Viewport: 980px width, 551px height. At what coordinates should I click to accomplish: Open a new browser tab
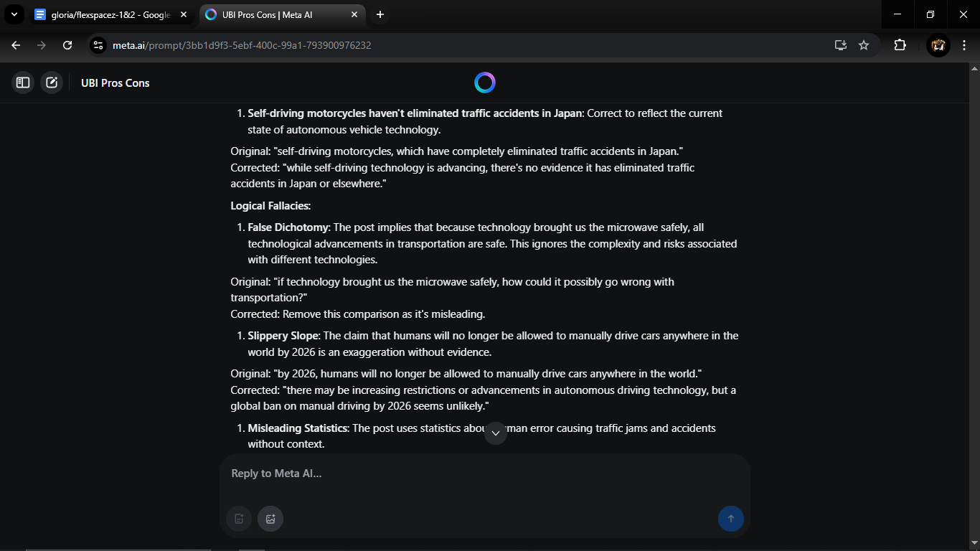point(380,14)
